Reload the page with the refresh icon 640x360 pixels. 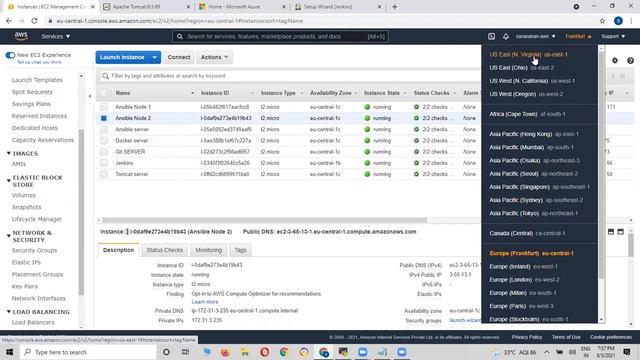click(x=34, y=21)
